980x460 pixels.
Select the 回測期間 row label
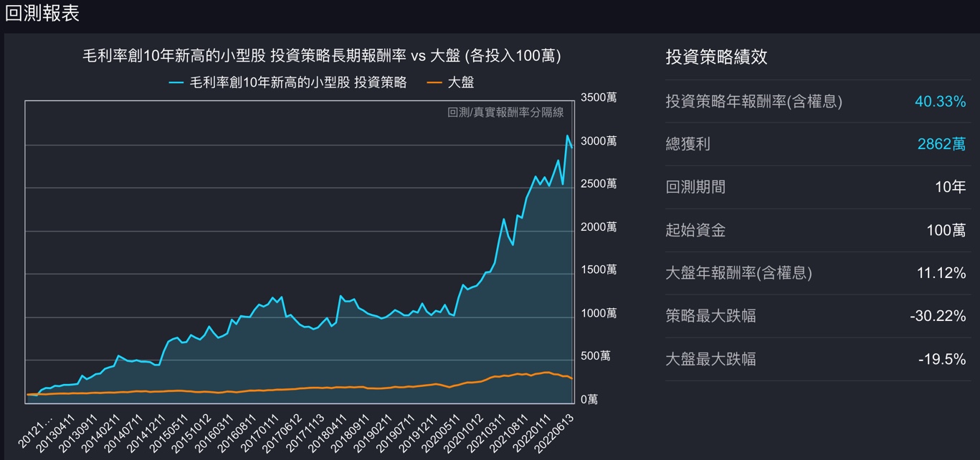(695, 187)
